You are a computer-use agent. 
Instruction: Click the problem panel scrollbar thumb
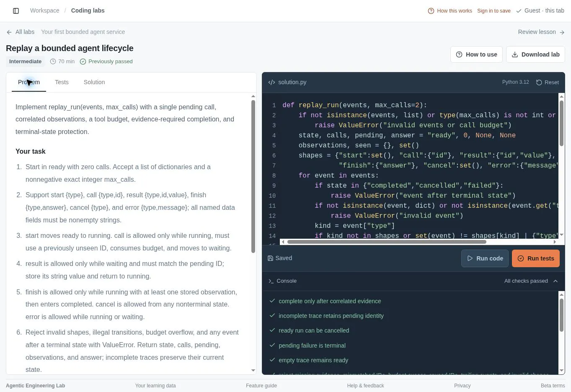(253, 176)
